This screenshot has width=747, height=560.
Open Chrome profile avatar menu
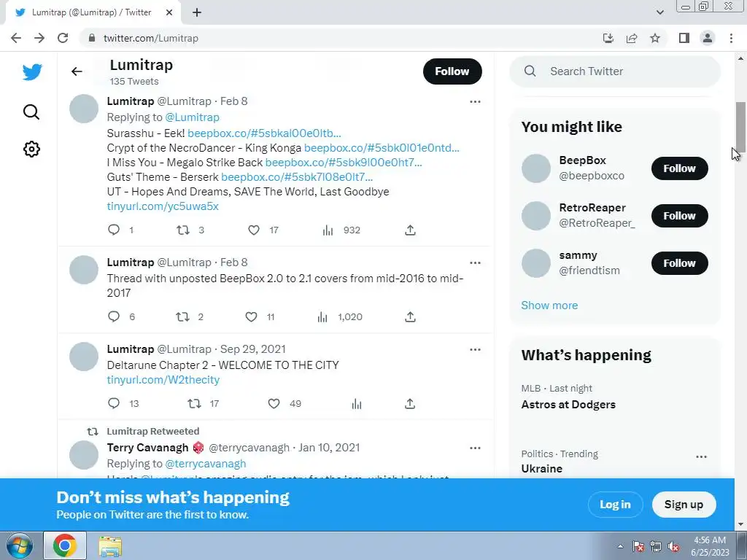pos(708,38)
